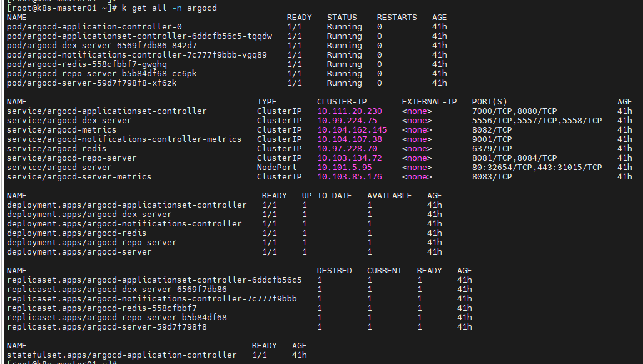
Task: Click replicaset.apps/argocd-redis-558cfbbf7
Action: 102,308
